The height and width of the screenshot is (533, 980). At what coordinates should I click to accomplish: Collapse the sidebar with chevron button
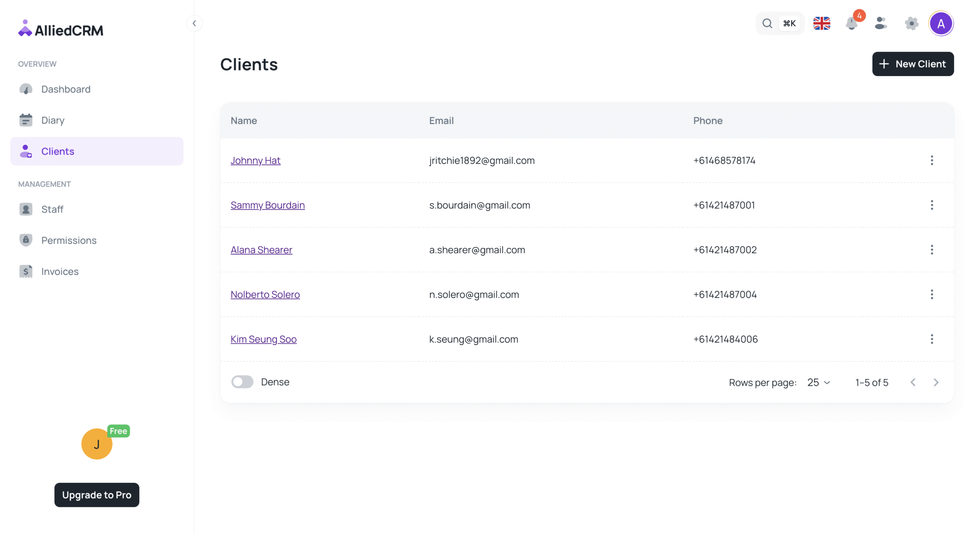pos(194,23)
